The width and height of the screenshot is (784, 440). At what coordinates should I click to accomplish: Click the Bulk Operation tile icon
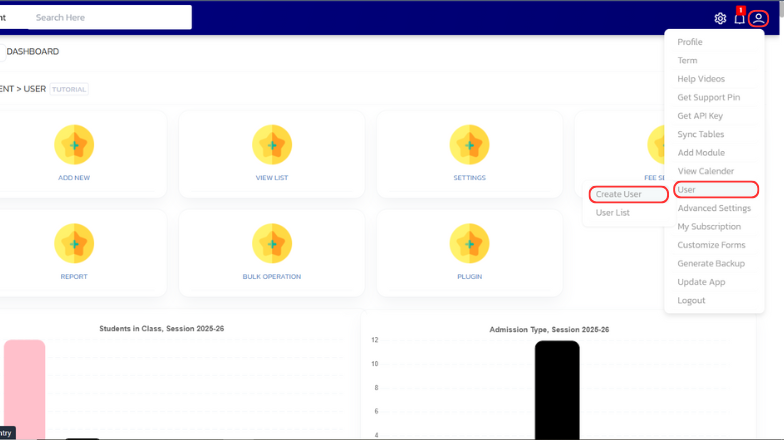click(272, 244)
